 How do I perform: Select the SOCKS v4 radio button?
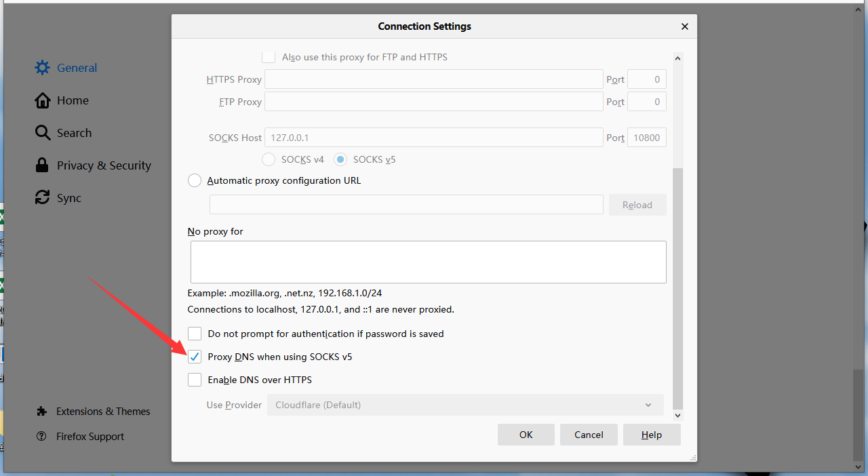pos(269,159)
